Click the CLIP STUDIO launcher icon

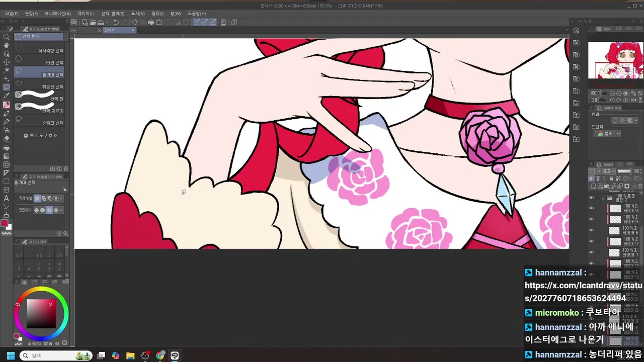coord(74,22)
